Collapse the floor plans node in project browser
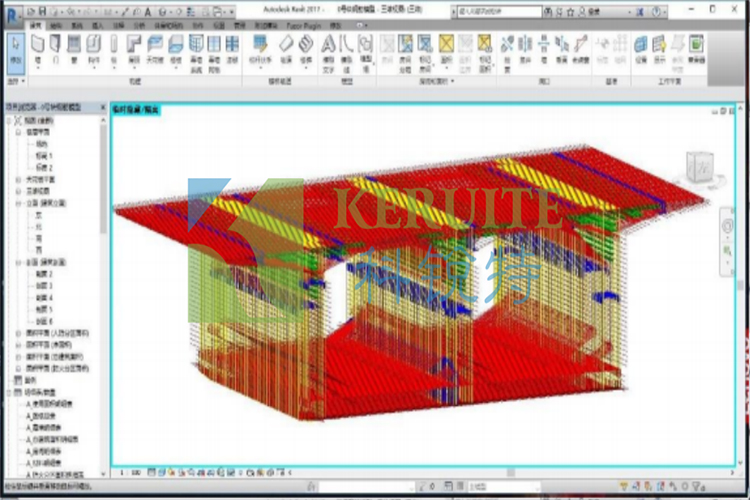The width and height of the screenshot is (750, 500). coord(18,132)
